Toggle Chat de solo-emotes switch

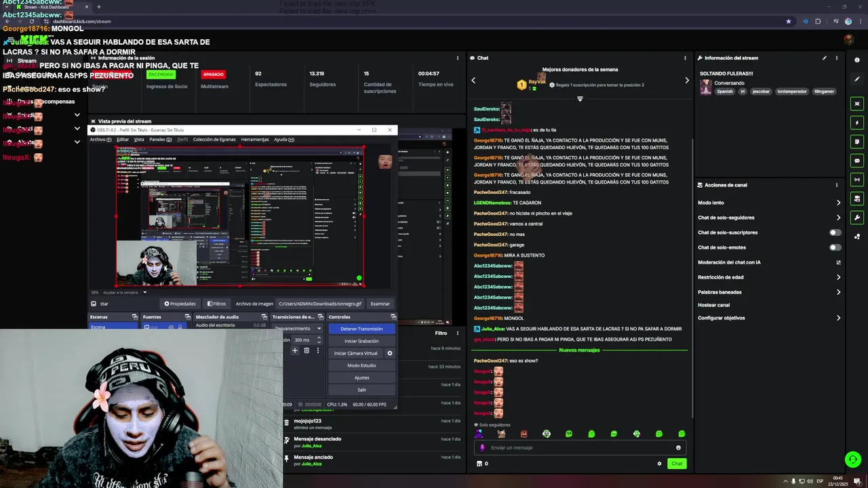tap(835, 247)
